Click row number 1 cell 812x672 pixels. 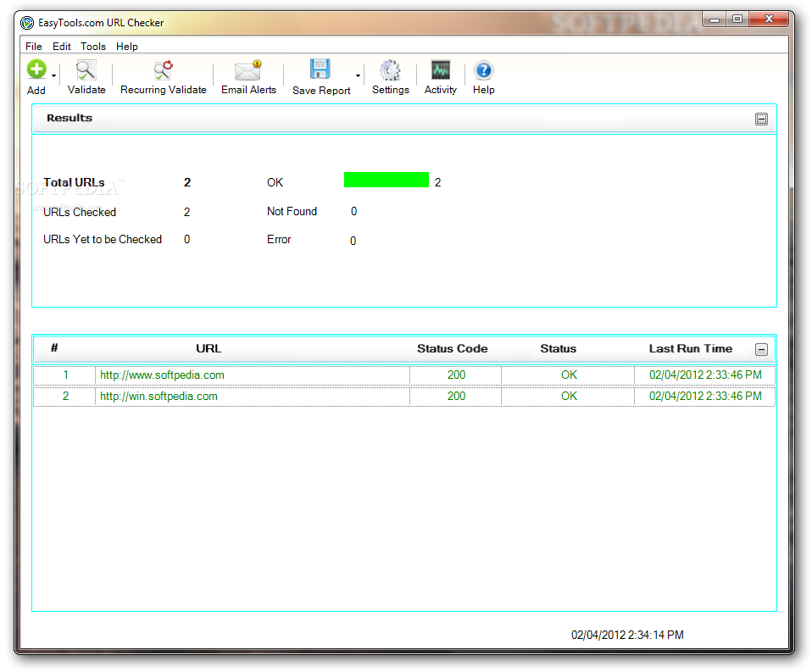(x=65, y=375)
